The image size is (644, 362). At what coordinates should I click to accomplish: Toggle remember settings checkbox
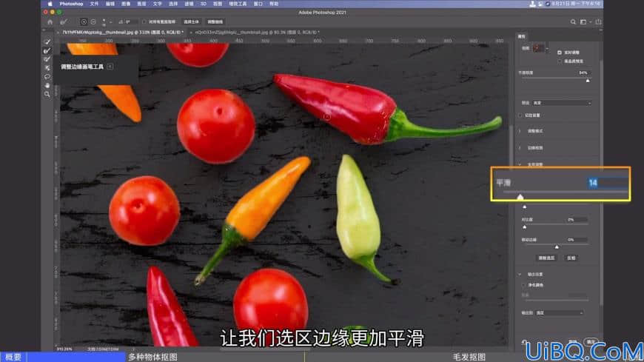click(520, 115)
